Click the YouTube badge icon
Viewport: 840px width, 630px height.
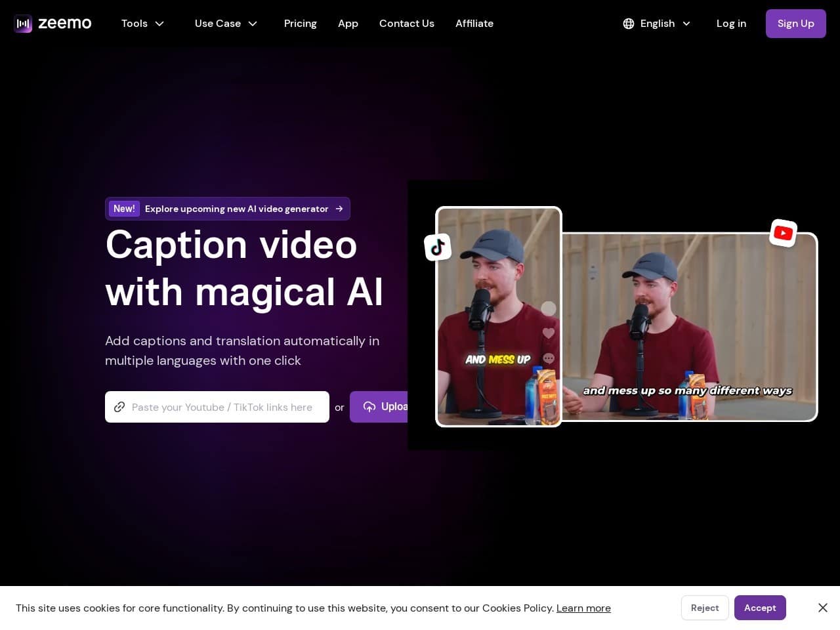783,233
